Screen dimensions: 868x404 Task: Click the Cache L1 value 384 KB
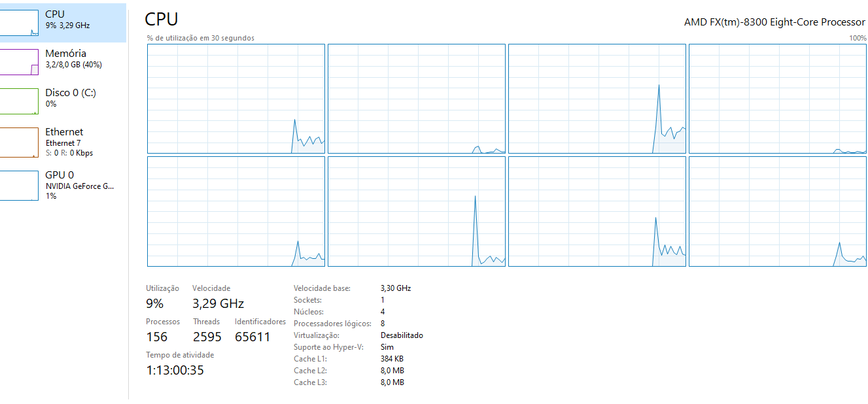pyautogui.click(x=392, y=359)
